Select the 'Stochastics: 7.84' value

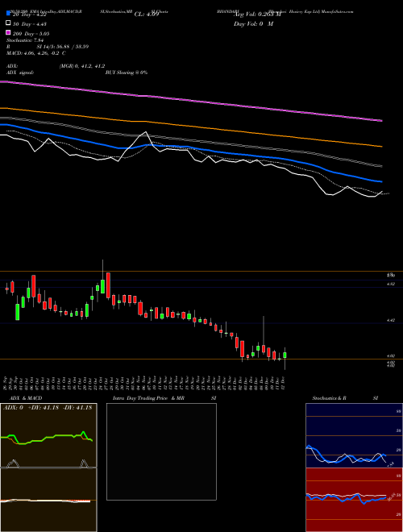click(23, 40)
